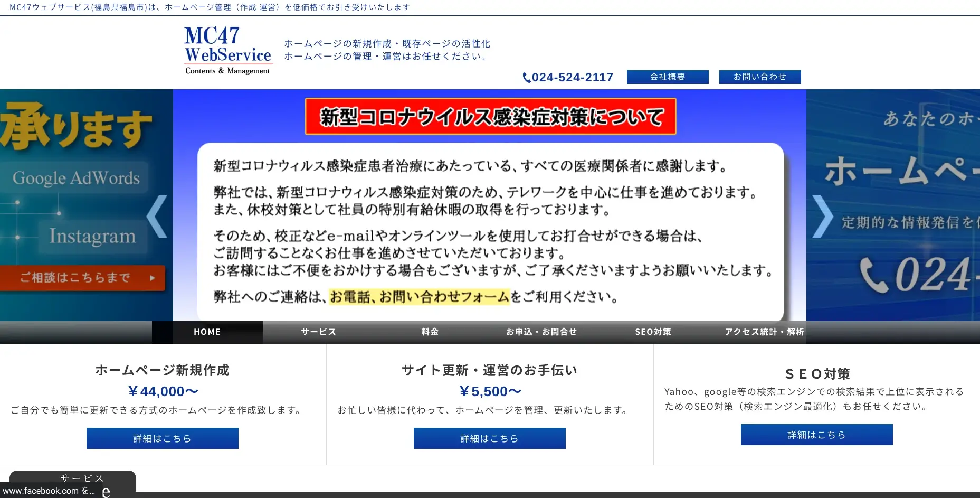Select the right slider arrow
The height and width of the screenshot is (498, 980).
point(823,217)
